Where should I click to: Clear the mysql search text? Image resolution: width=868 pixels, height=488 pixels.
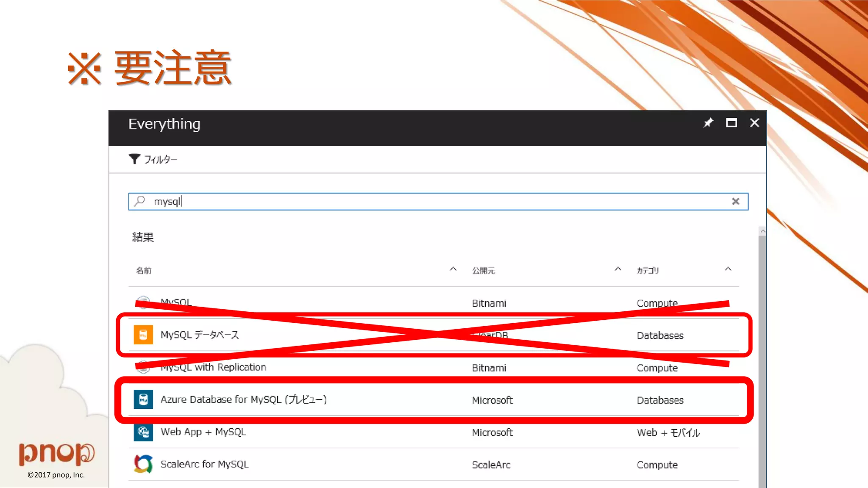736,202
